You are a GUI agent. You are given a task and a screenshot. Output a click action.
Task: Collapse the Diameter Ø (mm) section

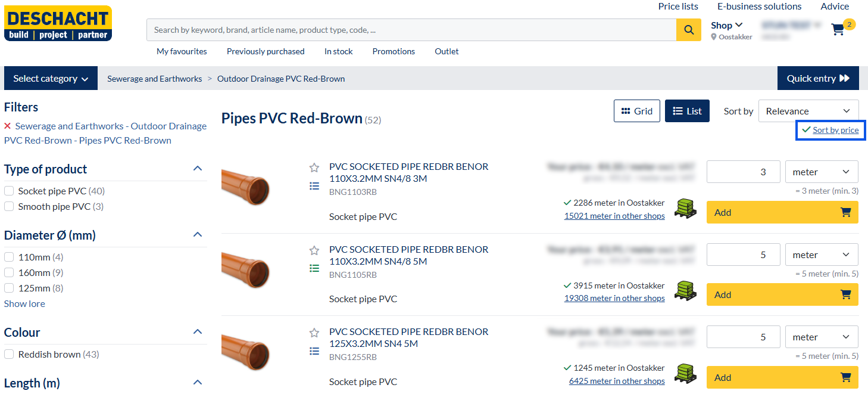198,235
